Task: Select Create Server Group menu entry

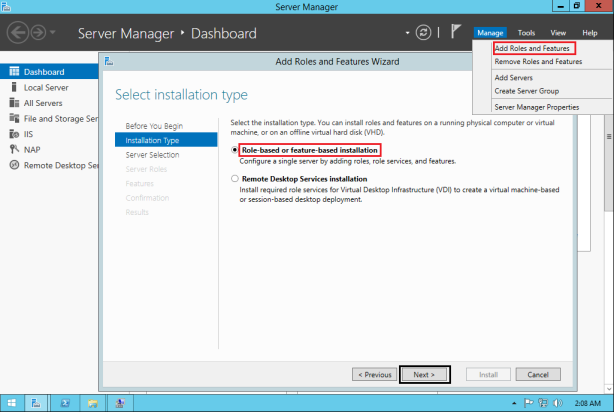Action: click(x=527, y=91)
